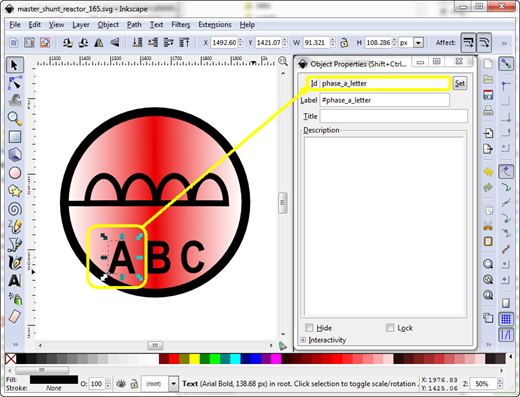Click the Set button

click(x=460, y=83)
